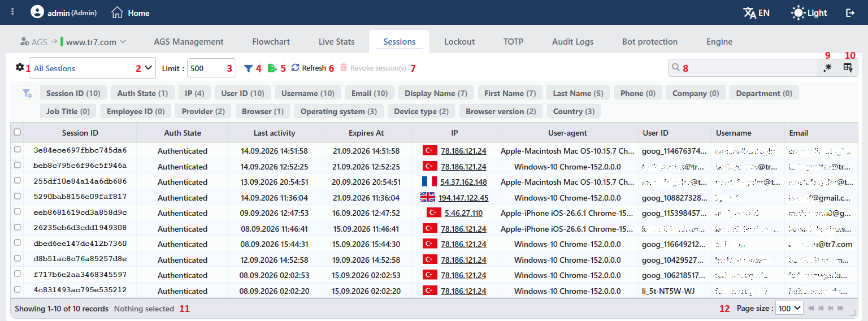Switch to Flowchart tab

[x=271, y=42]
